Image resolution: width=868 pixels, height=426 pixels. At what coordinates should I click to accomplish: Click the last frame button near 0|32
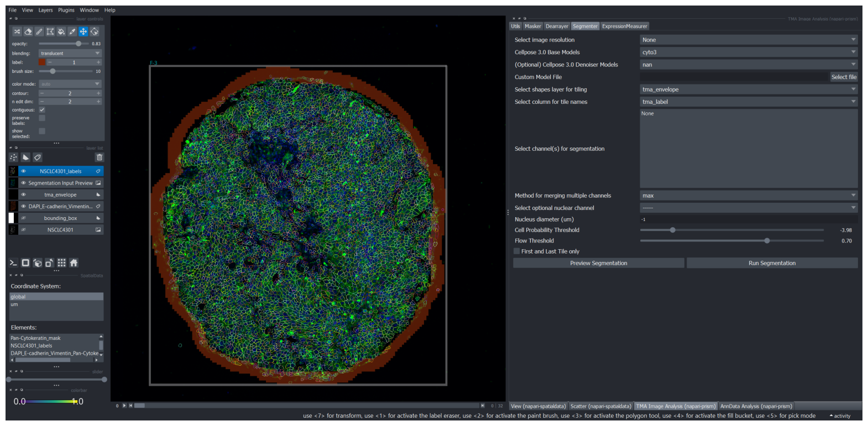click(483, 406)
